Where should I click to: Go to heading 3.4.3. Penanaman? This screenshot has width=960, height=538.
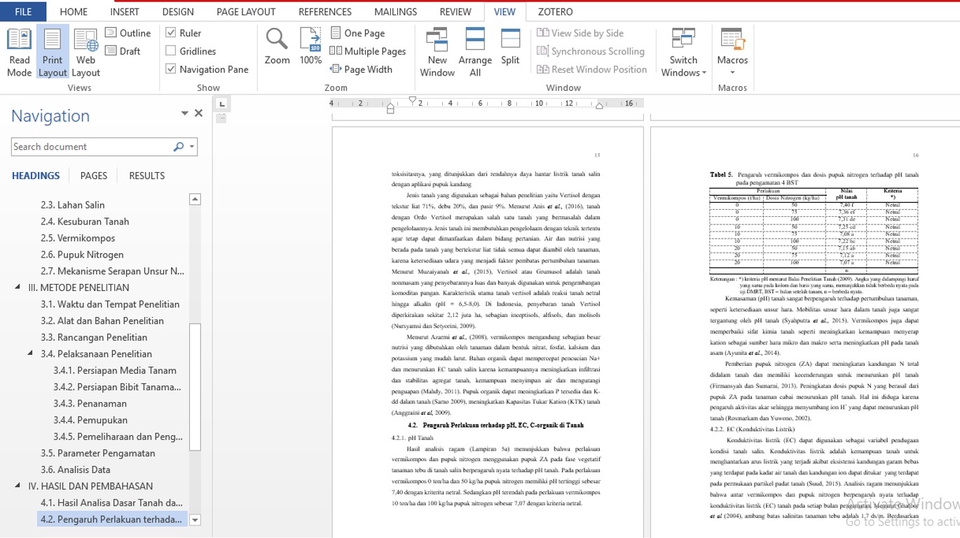90,403
